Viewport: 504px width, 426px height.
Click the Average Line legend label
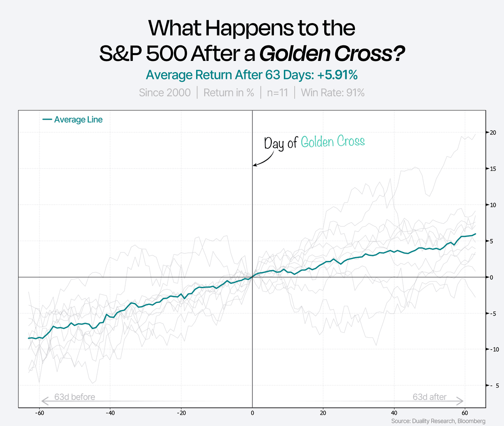[x=78, y=120]
